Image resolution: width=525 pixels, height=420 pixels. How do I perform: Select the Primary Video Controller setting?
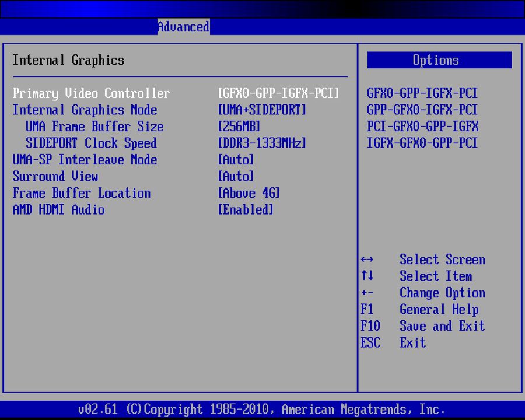tap(91, 93)
